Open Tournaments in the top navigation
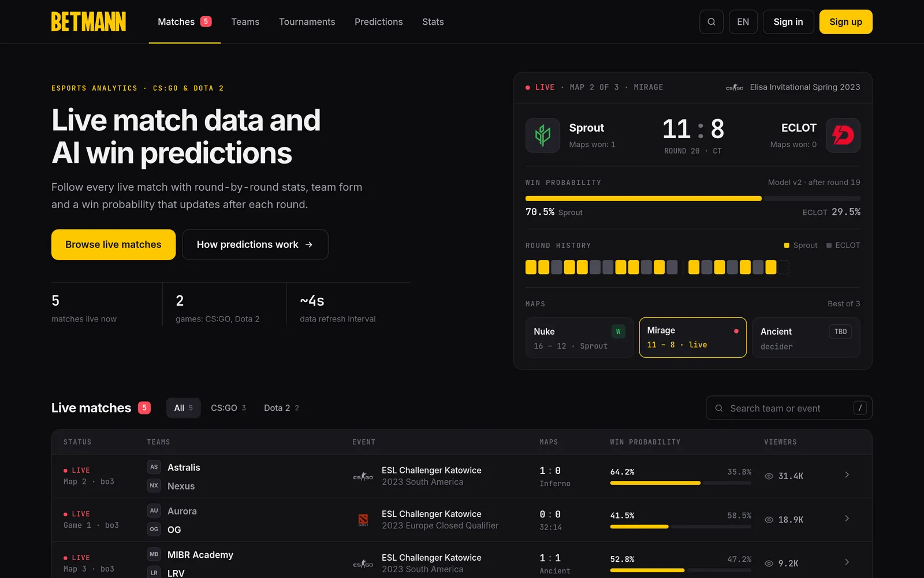This screenshot has height=578, width=924. coord(307,22)
